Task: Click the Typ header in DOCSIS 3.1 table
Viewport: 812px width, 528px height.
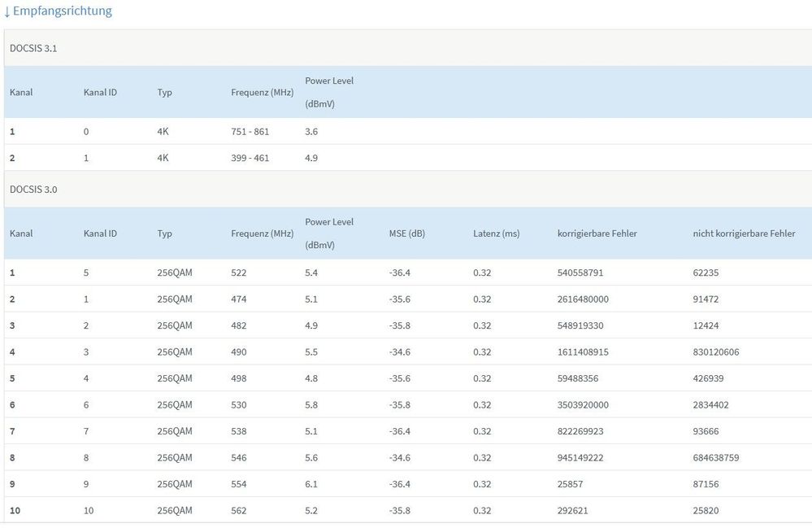Action: 164,92
